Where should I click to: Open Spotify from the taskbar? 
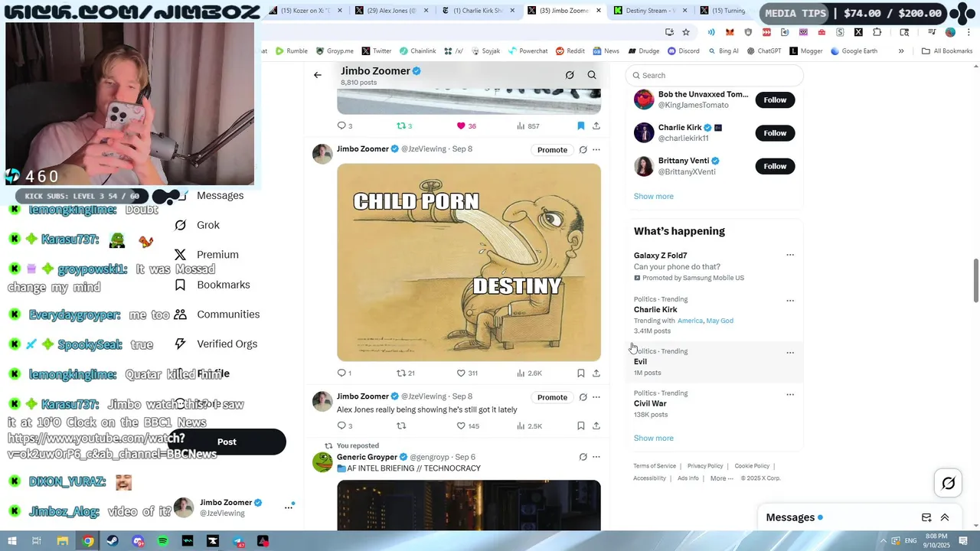(162, 541)
